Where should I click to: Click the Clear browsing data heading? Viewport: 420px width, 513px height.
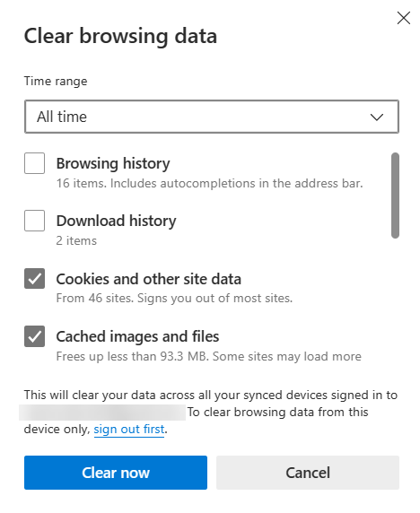point(120,36)
